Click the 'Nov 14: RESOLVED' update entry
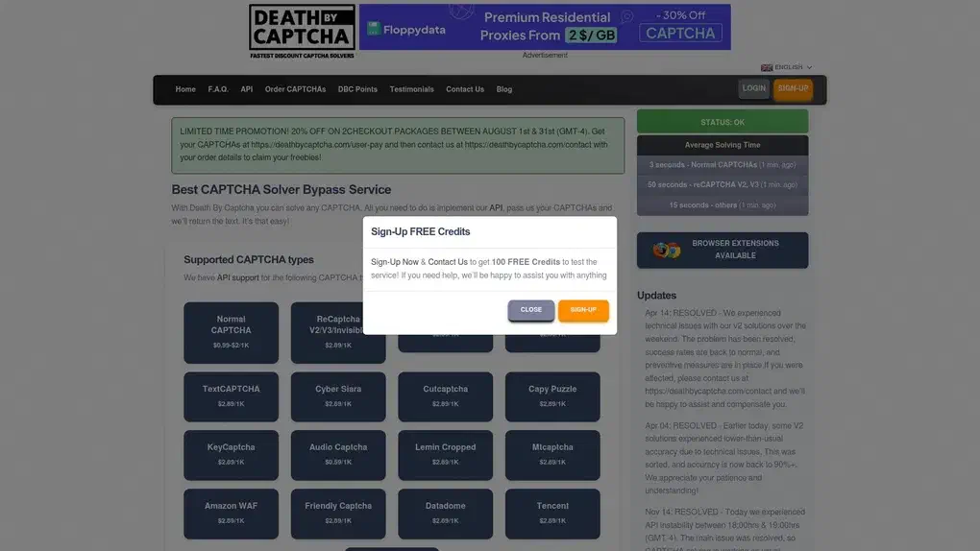This screenshot has height=551, width=980. click(725, 529)
